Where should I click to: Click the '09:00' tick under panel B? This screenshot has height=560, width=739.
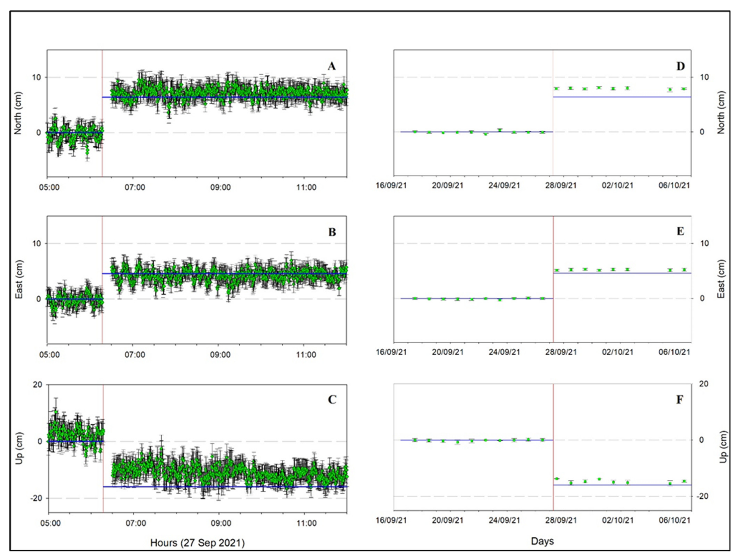(x=220, y=354)
